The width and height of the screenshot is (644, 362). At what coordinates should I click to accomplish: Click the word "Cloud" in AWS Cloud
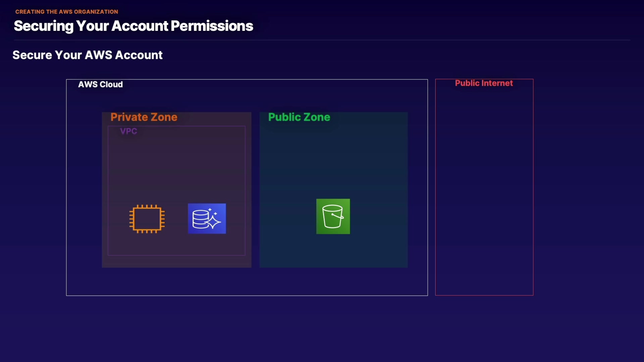click(x=112, y=84)
